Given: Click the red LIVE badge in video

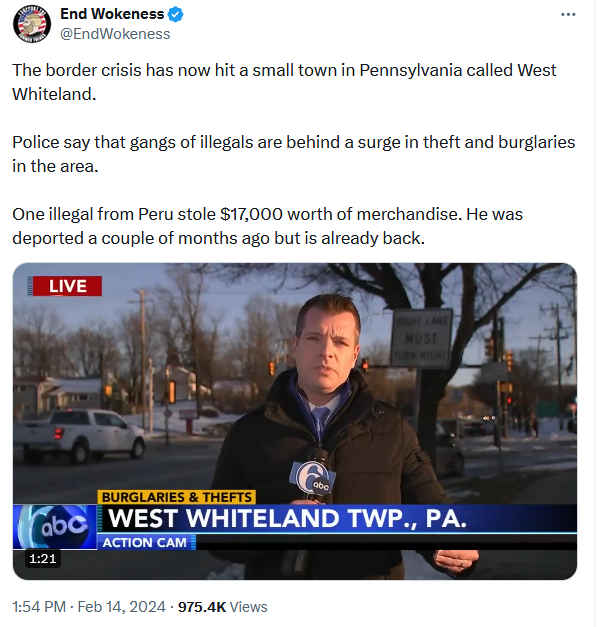Looking at the screenshot, I should (65, 286).
